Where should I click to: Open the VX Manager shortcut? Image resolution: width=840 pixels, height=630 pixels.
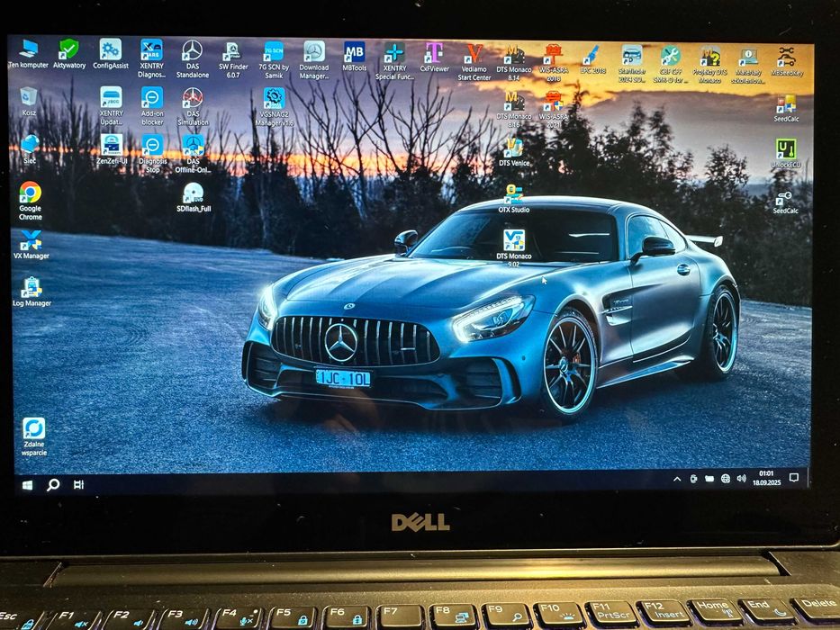click(31, 245)
